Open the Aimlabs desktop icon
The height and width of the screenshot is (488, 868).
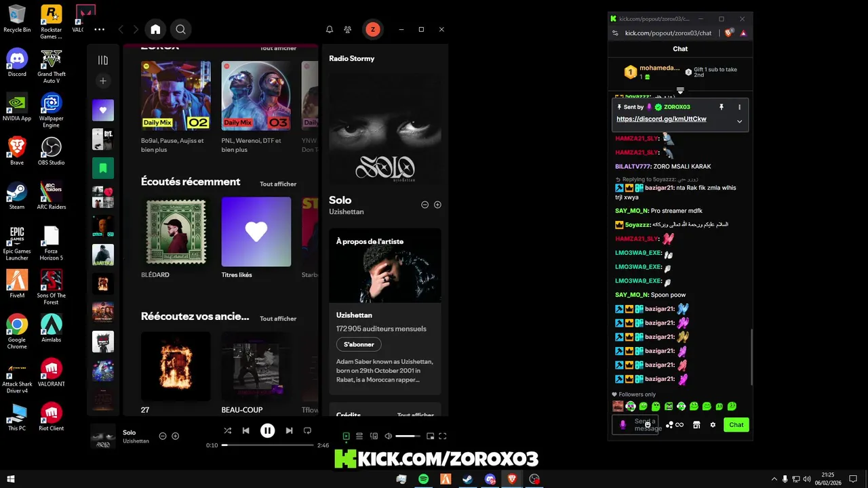click(52, 328)
